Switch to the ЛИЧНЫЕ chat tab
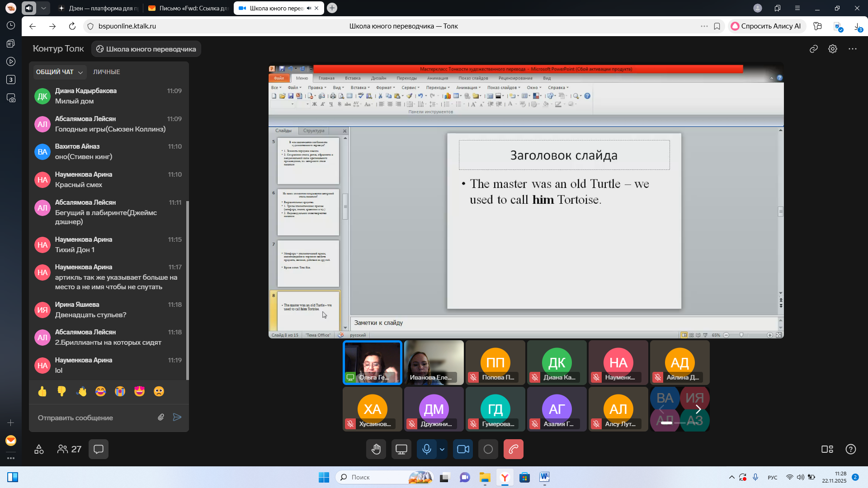The image size is (868, 488). [106, 72]
